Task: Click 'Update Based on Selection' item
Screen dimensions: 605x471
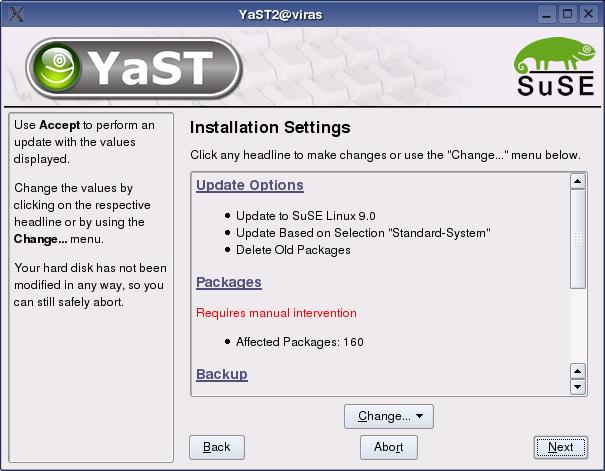Action: 363,233
